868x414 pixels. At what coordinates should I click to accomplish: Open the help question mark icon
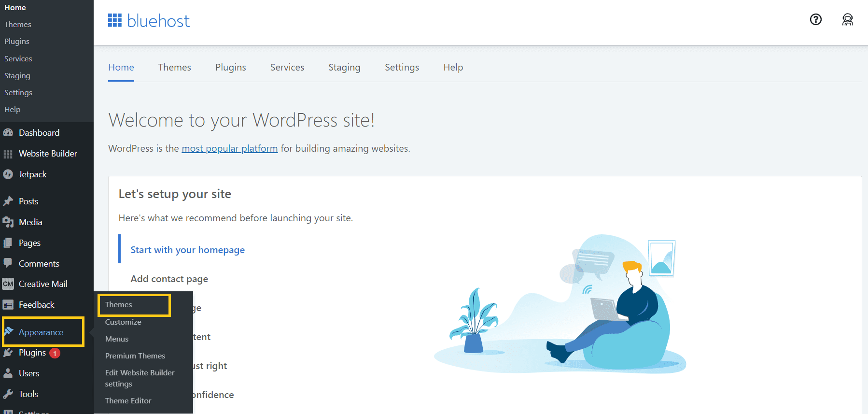816,19
